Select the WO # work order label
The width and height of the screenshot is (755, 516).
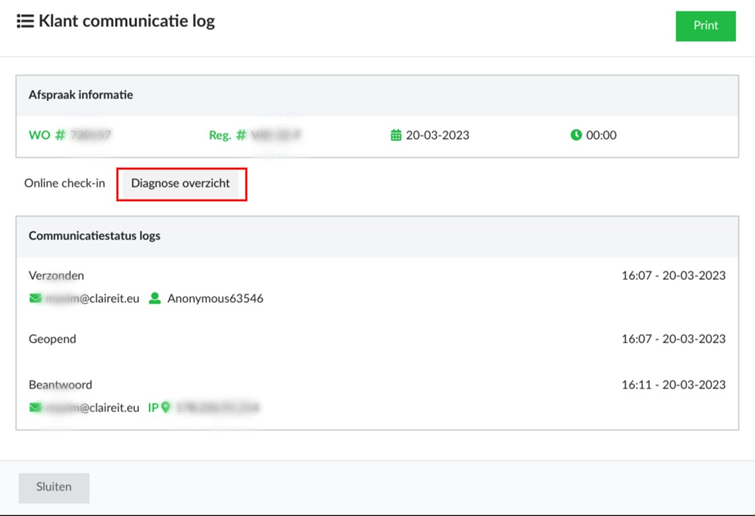click(x=47, y=135)
